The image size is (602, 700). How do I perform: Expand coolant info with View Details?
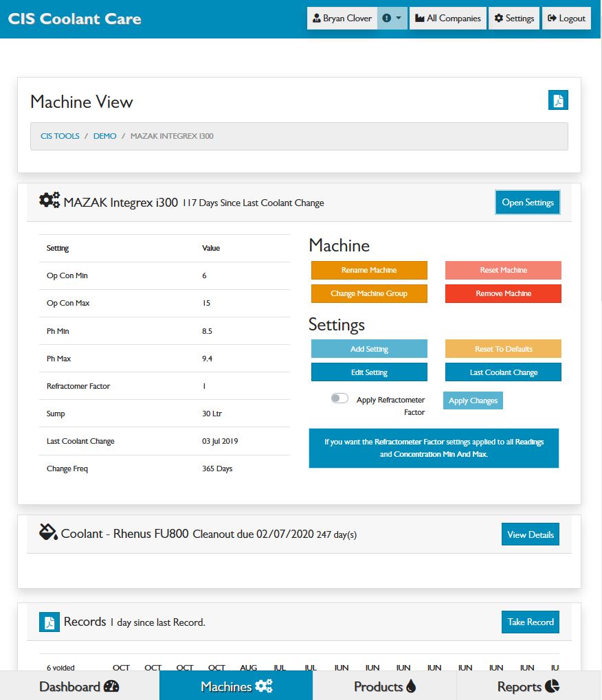[x=530, y=534]
